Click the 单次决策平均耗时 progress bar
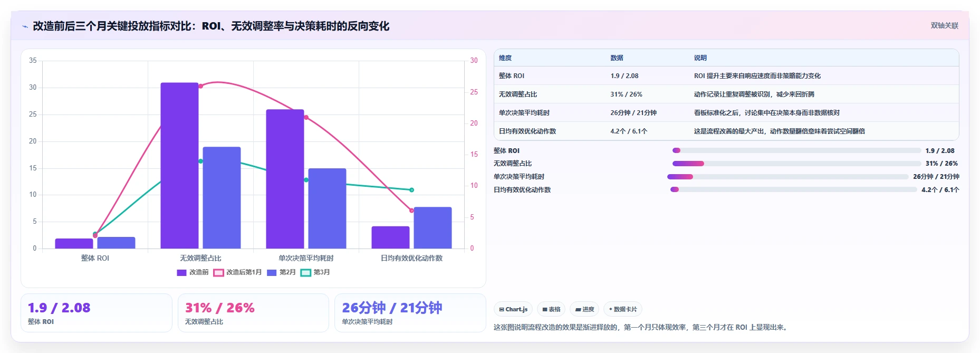Image resolution: width=980 pixels, height=353 pixels. [x=788, y=177]
